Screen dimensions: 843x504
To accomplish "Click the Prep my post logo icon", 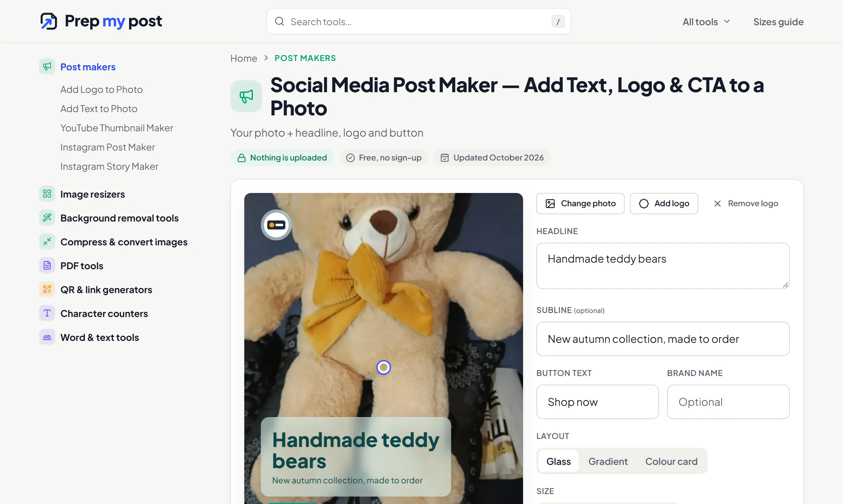I will (x=48, y=21).
